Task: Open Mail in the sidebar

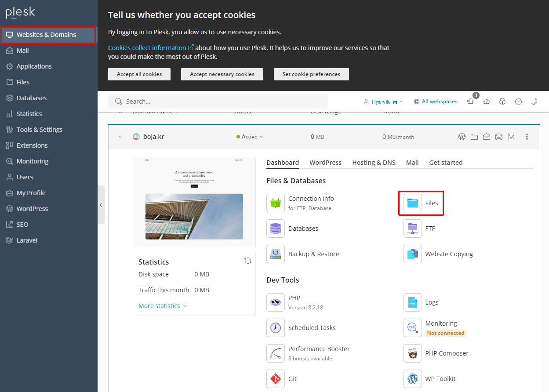Action: (48, 51)
